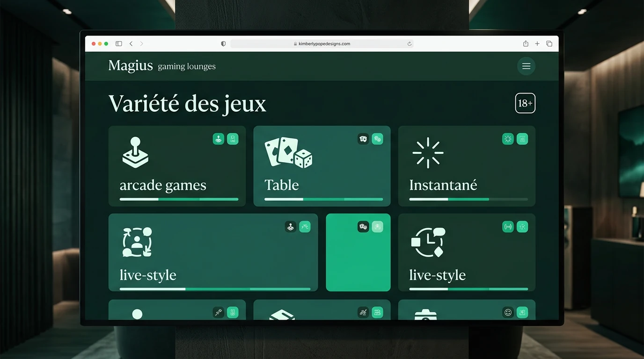Select the small burst badge on Instantané card
This screenshot has height=359, width=644.
[508, 139]
